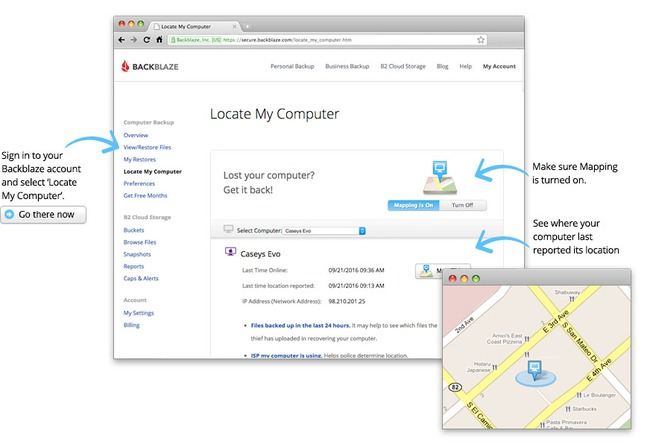Viewport: 650px width, 445px height.
Task: Open My Settings in sidebar
Action: coord(138,313)
